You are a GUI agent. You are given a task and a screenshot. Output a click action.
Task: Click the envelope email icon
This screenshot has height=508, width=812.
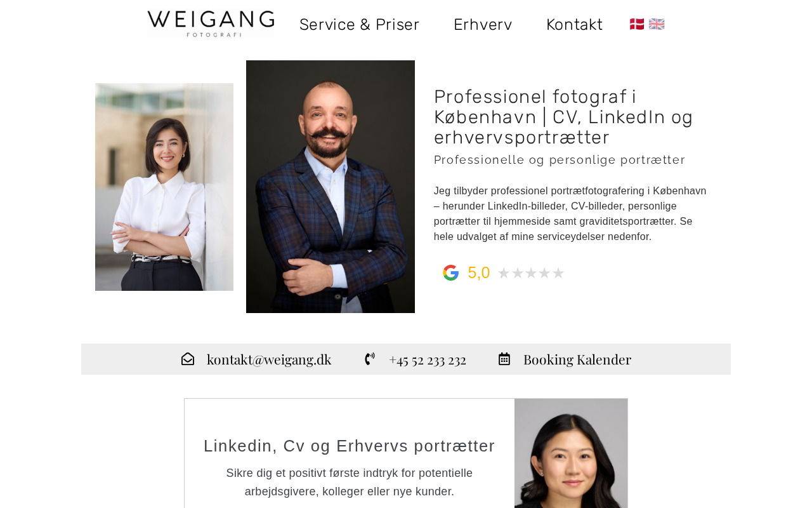click(x=188, y=359)
